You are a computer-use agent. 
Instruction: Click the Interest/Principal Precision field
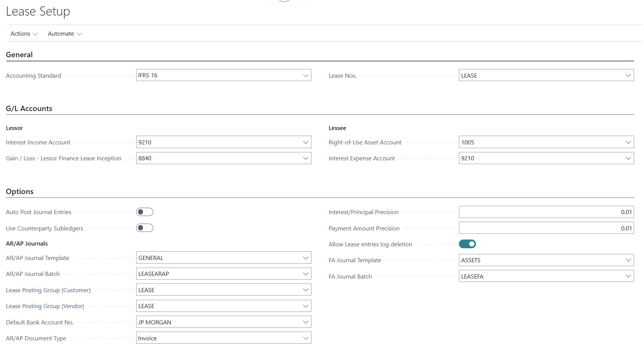pyautogui.click(x=546, y=212)
